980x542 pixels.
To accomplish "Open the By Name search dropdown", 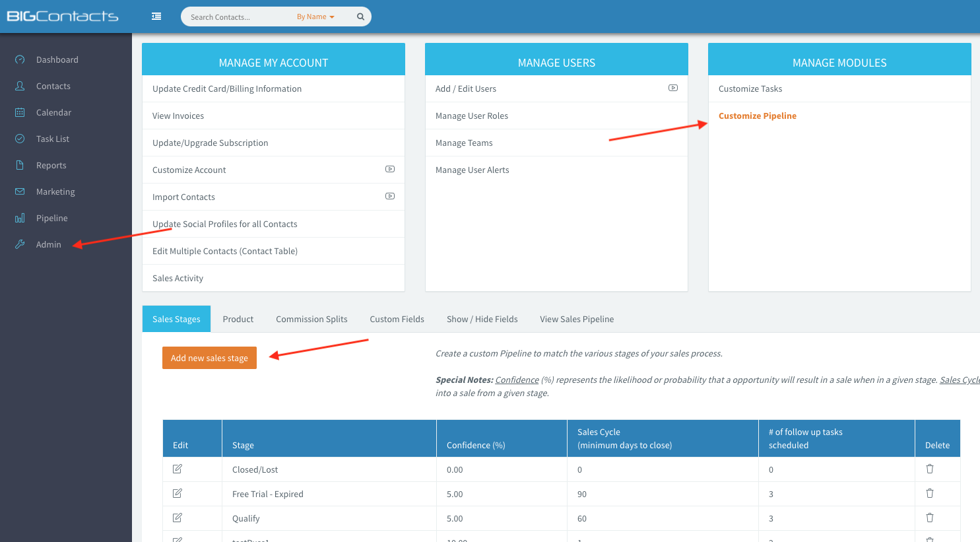I will pyautogui.click(x=315, y=17).
